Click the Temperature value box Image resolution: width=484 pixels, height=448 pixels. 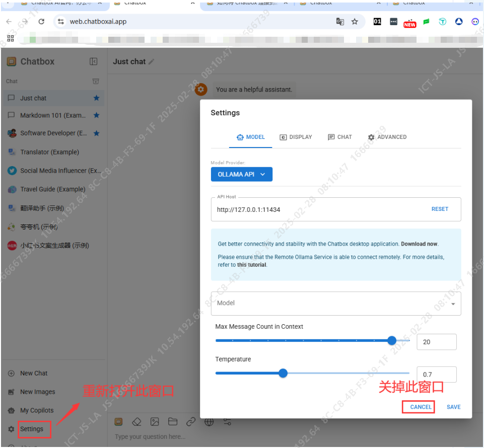[437, 375]
